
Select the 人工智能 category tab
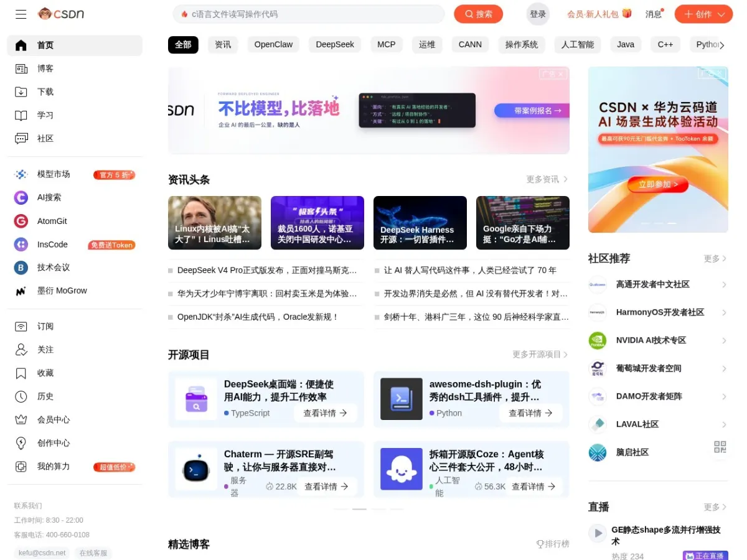[578, 44]
